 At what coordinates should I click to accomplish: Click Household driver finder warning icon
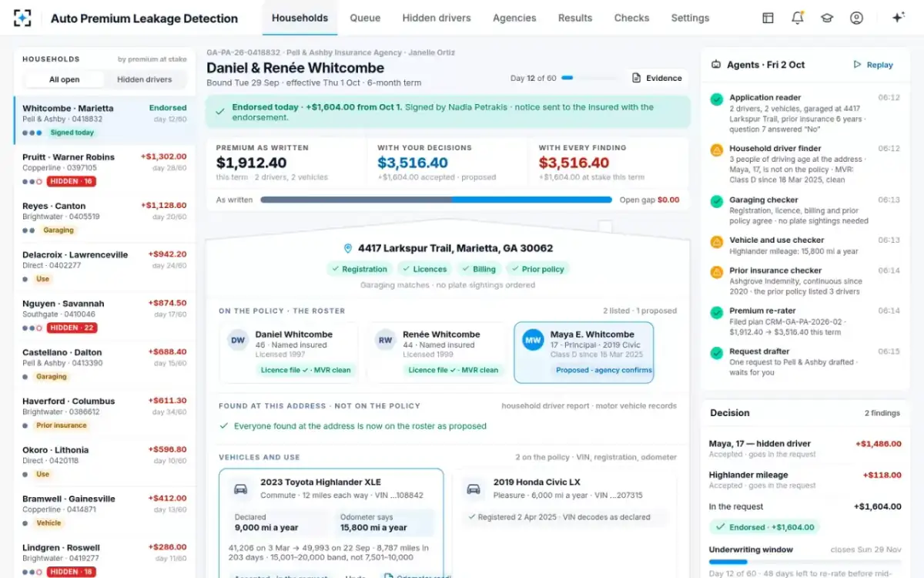click(716, 150)
